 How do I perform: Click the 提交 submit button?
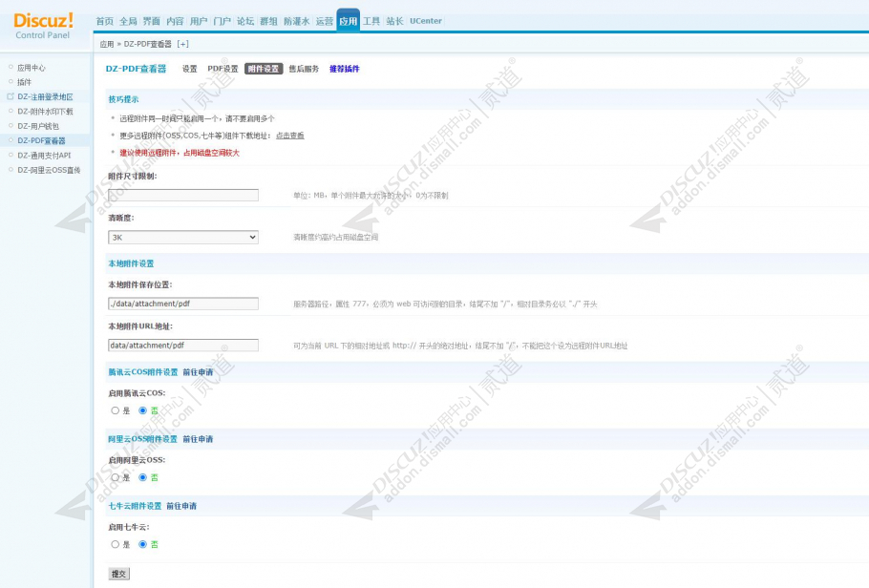pyautogui.click(x=119, y=574)
